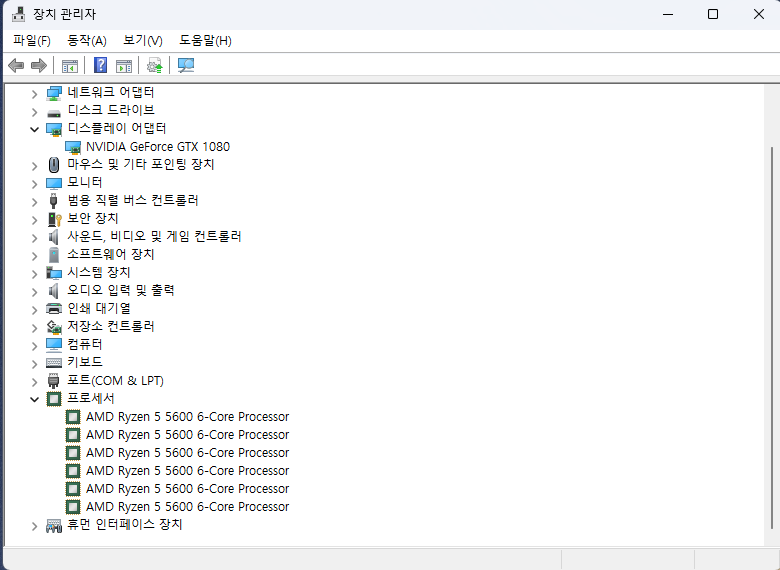Open the 도움말(H) menu
This screenshot has width=780, height=570.
(x=205, y=41)
